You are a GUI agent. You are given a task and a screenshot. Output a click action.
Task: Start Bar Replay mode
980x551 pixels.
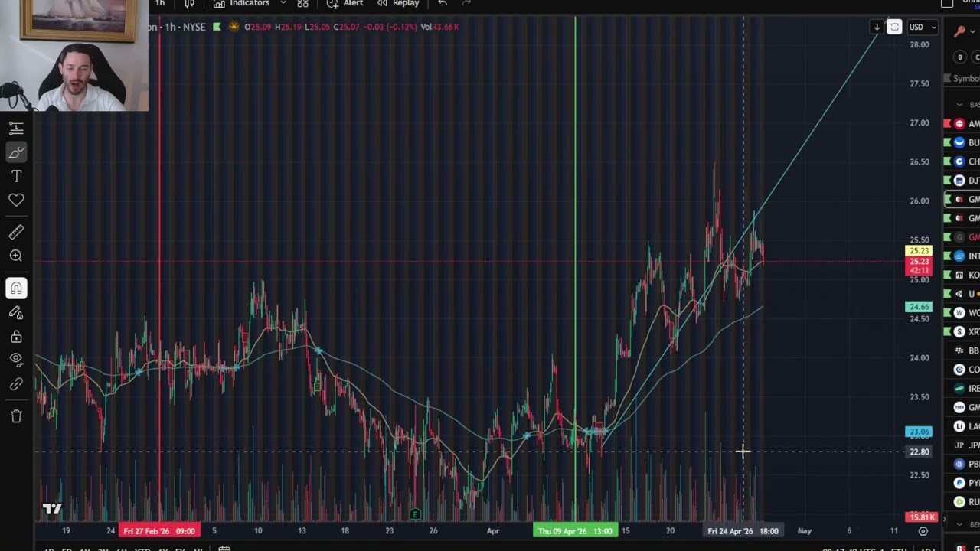397,4
